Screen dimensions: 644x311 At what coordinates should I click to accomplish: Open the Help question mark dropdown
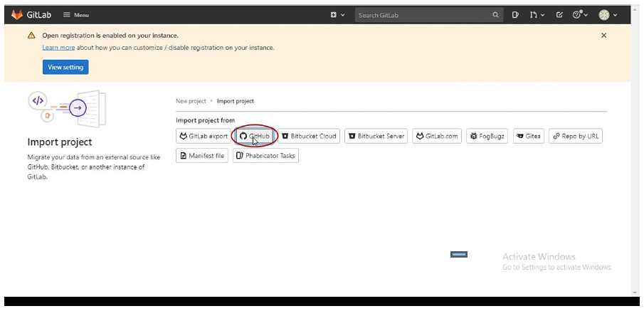click(x=580, y=15)
